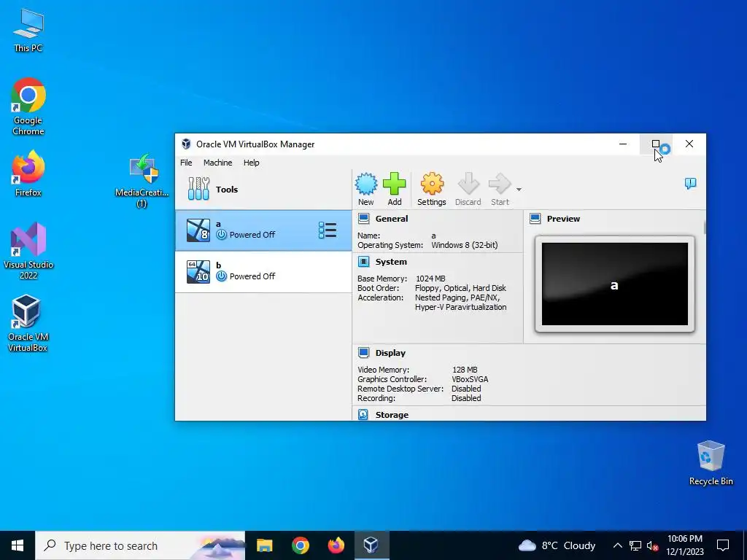
Task: Click the Windows 8 icon of VM a
Action: 198,230
